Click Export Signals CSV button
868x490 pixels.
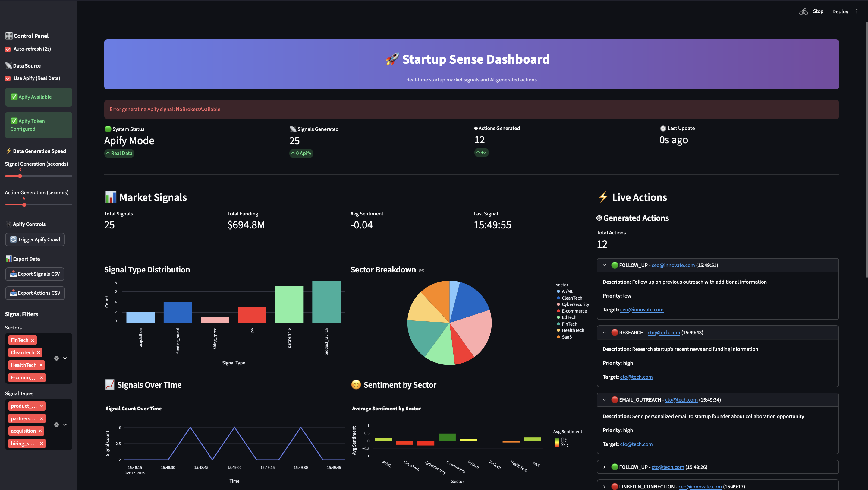(x=35, y=274)
